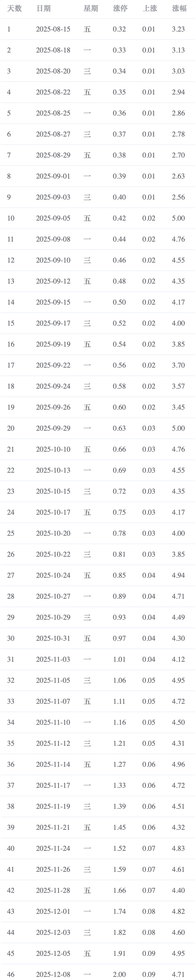This screenshot has width=196, height=980.
Task: Click date 2025-10-10 in the table
Action: click(53, 449)
